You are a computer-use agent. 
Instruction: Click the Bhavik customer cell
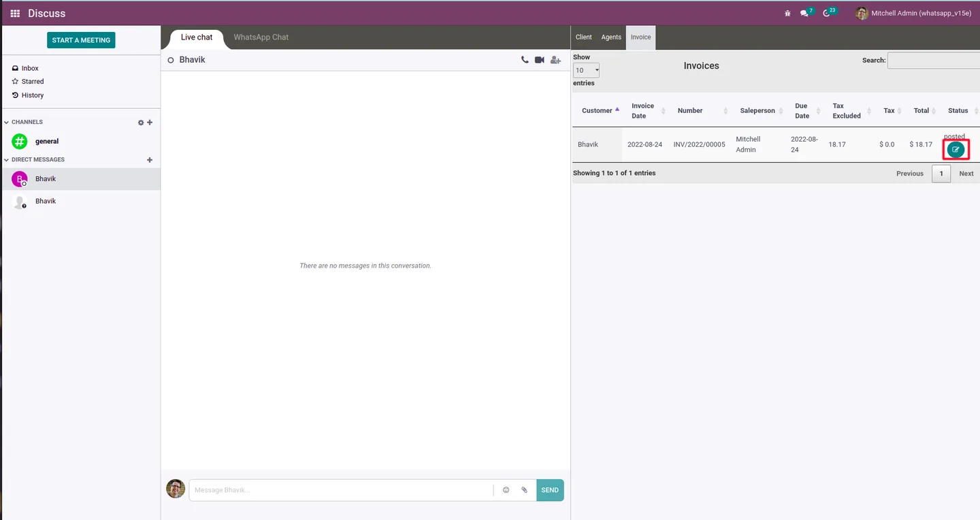[x=598, y=145]
